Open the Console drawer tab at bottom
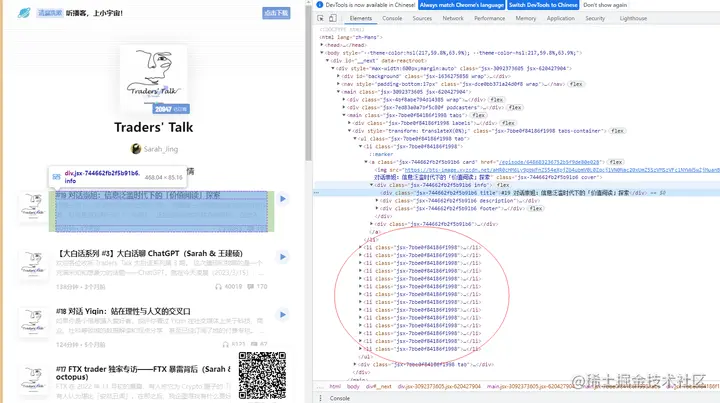 [x=340, y=398]
